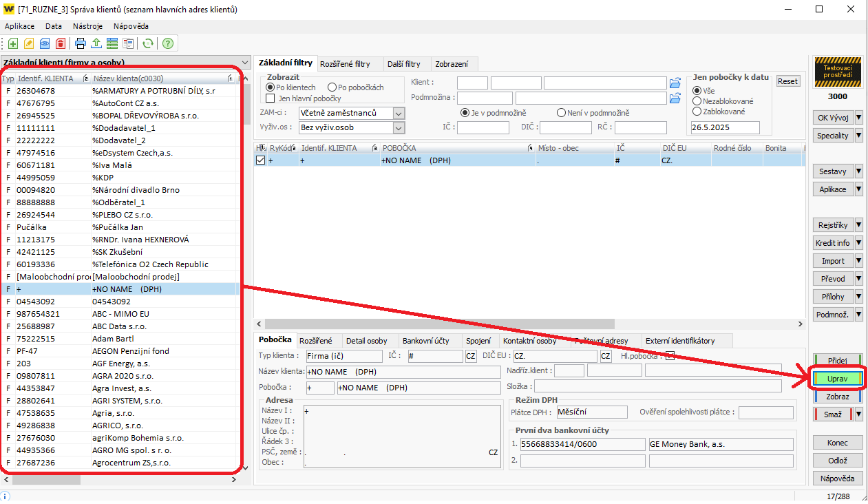
Task: Click the export upload-arrow toolbar icon
Action: (96, 43)
